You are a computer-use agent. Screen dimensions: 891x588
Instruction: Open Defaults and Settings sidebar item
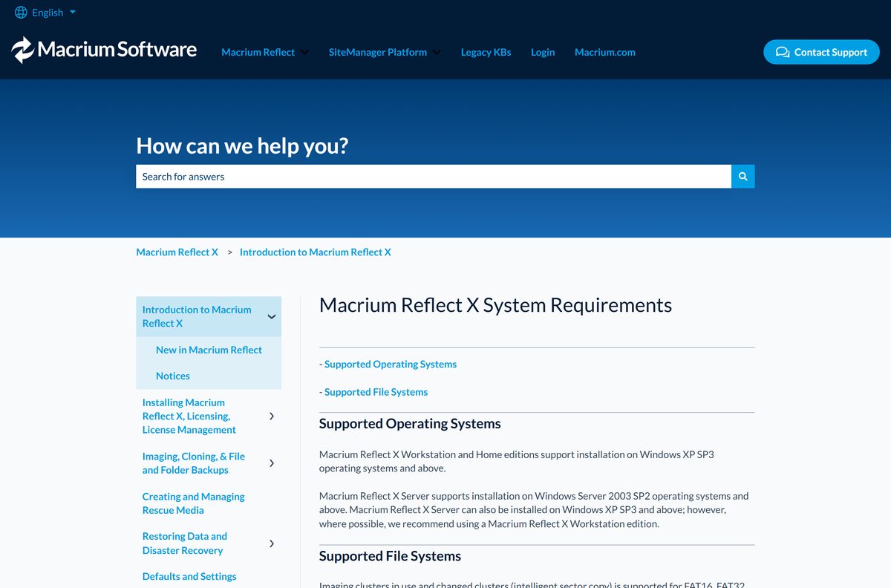(x=189, y=576)
